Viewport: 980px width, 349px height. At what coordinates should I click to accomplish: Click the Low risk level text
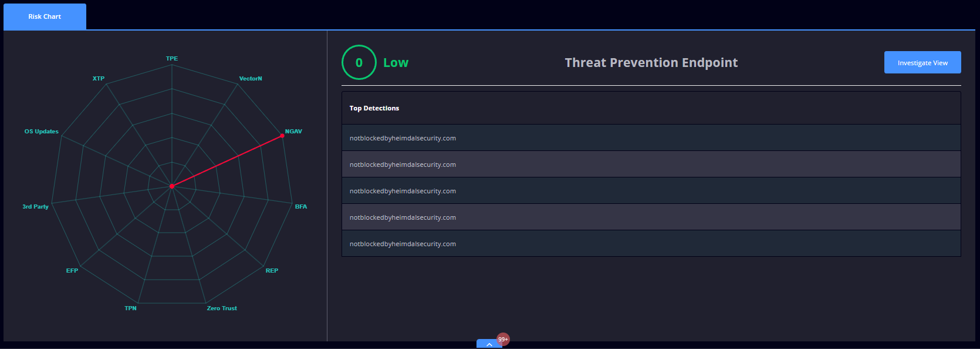[x=396, y=63]
